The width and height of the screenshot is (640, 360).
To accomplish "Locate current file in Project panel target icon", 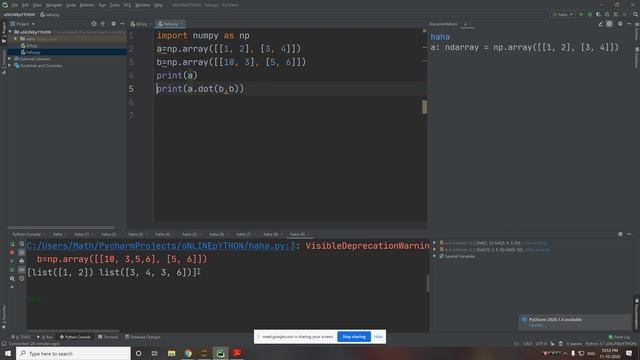I will coord(94,24).
